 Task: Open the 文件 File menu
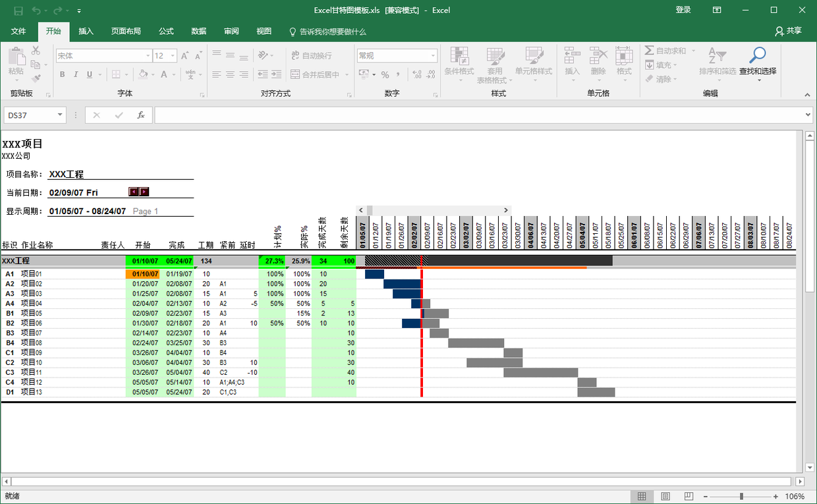pyautogui.click(x=18, y=31)
